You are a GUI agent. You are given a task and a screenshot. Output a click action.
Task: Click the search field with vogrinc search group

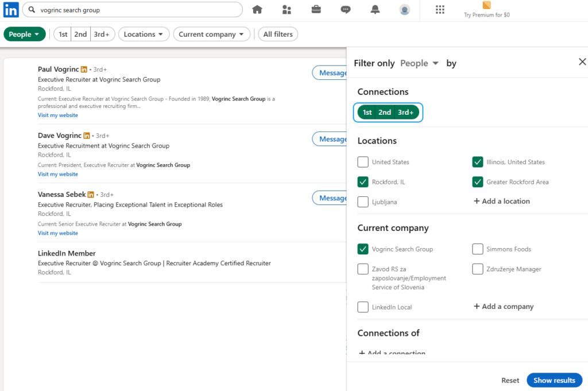(133, 10)
